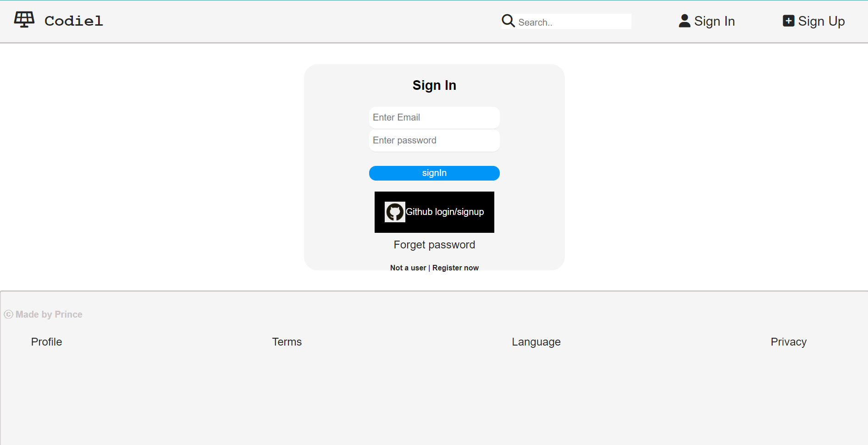
Task: Click the person icon beside Sign In
Action: pyautogui.click(x=684, y=21)
